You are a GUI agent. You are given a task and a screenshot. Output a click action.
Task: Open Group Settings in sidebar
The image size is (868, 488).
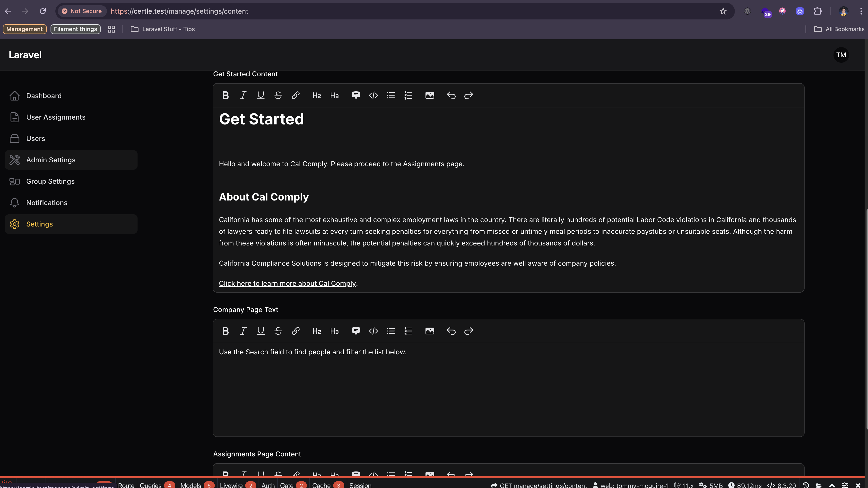50,181
